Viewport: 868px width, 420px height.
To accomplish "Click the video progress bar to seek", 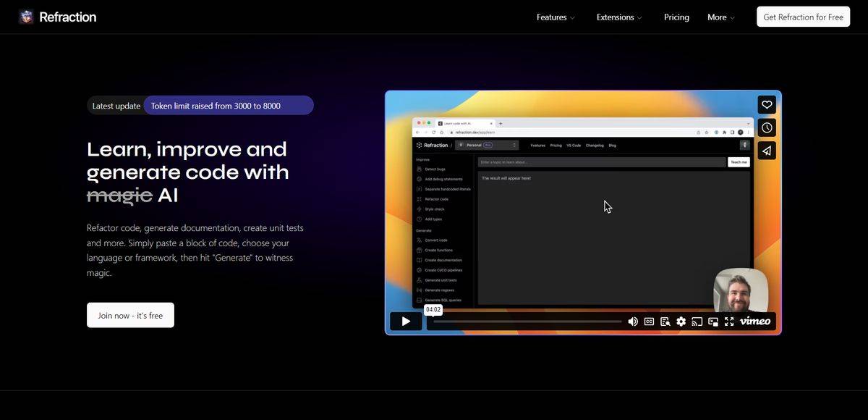I will (527, 322).
